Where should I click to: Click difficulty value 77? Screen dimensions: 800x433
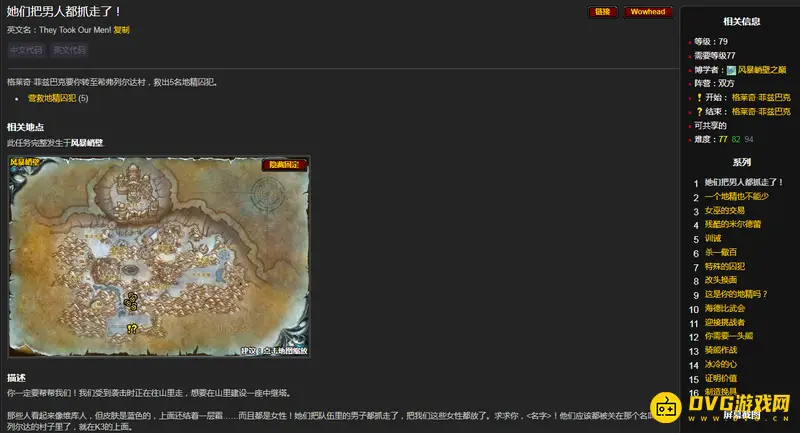723,139
